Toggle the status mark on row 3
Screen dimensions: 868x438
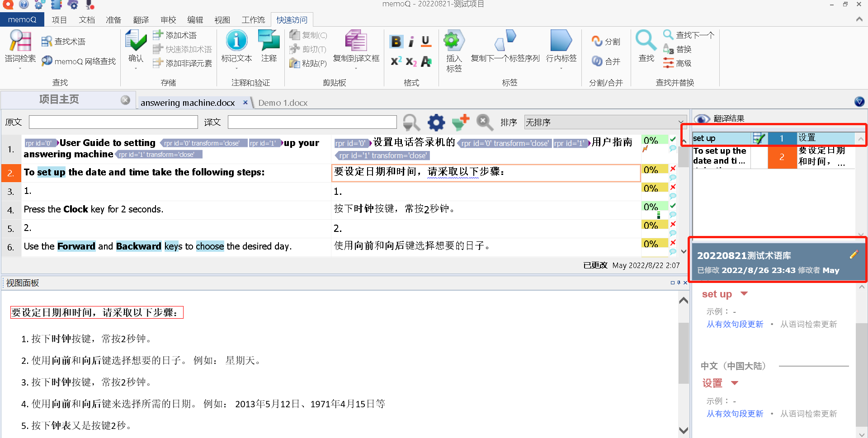point(673,187)
